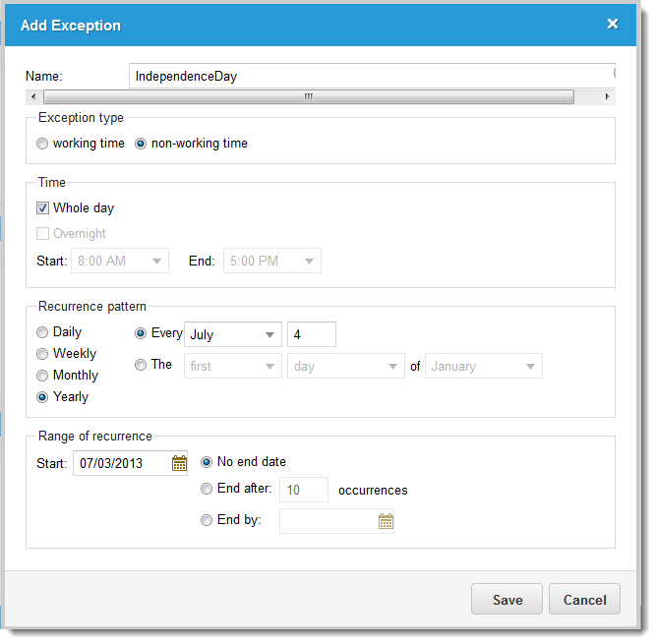Select Monthly recurrence pattern

[42, 376]
